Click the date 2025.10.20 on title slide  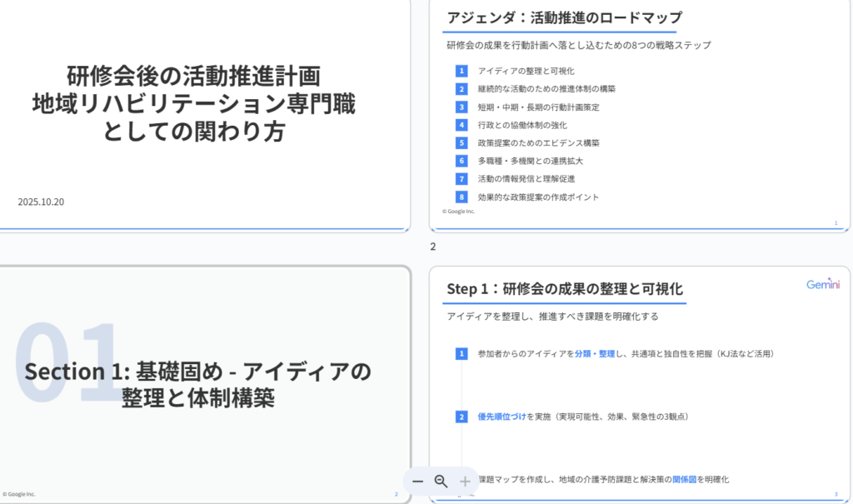pos(41,202)
